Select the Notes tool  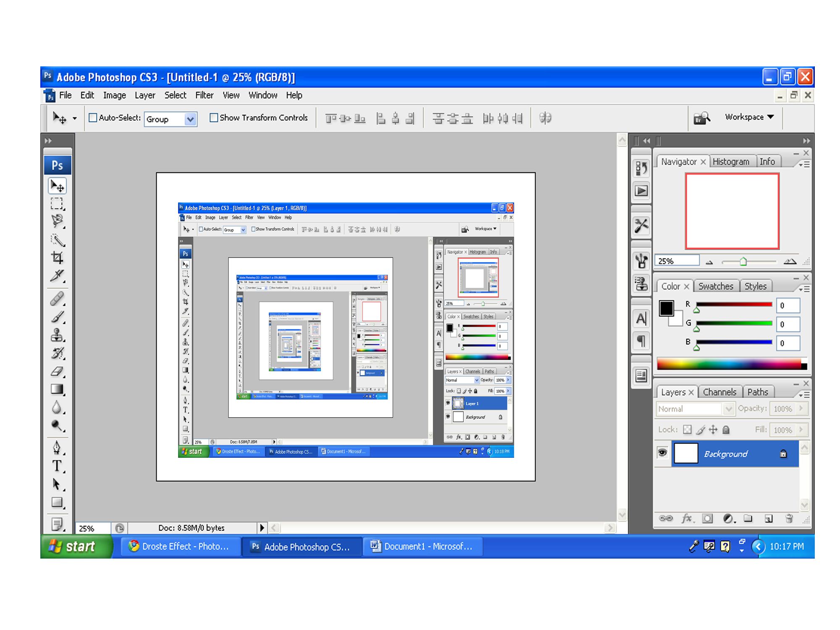[57, 524]
